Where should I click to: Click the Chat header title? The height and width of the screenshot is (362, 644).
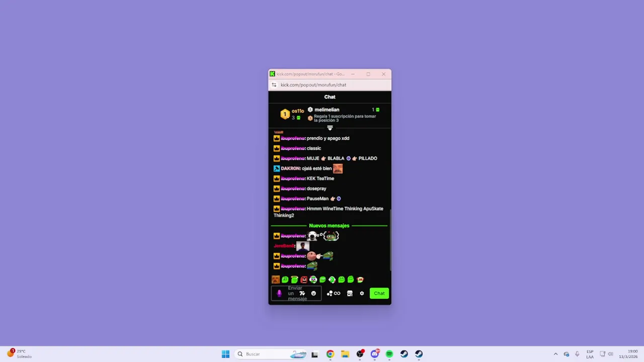tap(330, 97)
